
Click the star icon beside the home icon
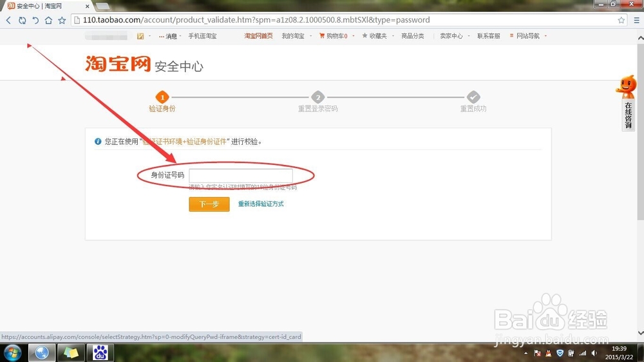pyautogui.click(x=62, y=20)
